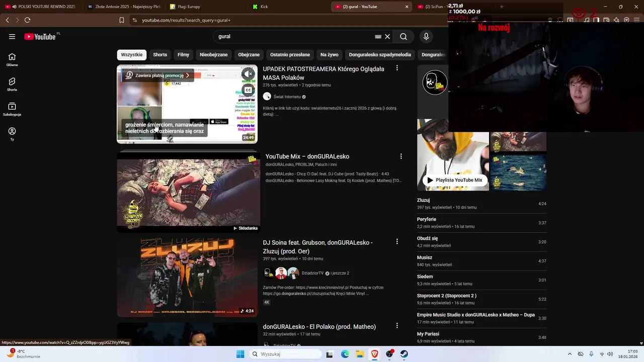Go back in browser history
Screen dimensions: 644x362
pyautogui.click(x=7, y=20)
